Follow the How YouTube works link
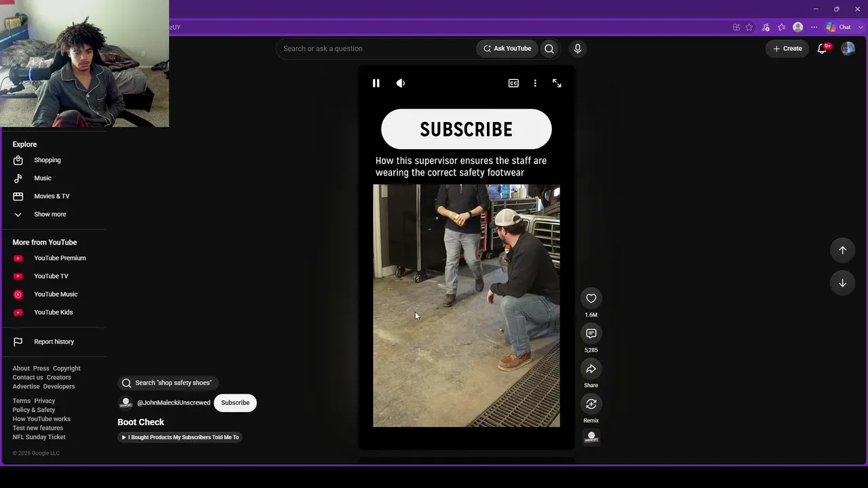The image size is (868, 488). click(41, 419)
